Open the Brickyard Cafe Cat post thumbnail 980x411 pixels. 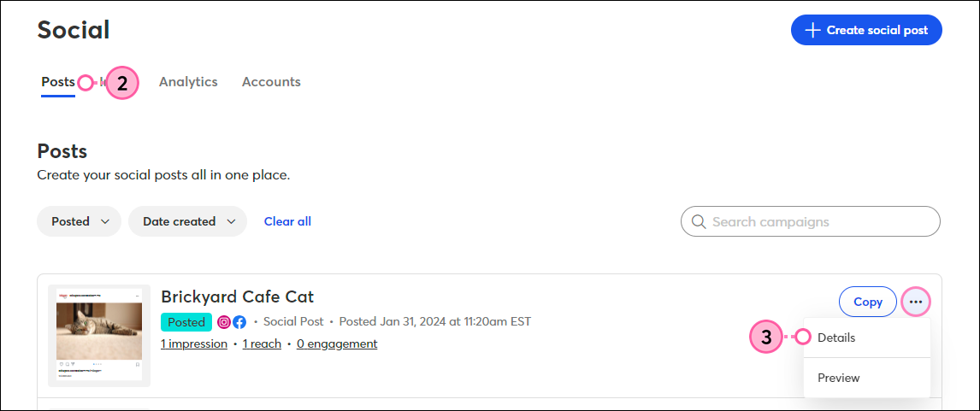98,336
